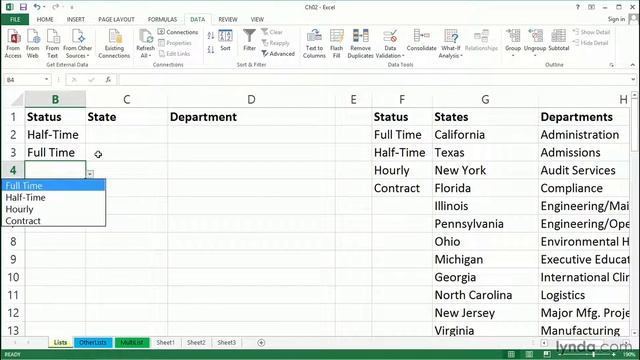Screen dimensions: 640x360
Task: Choose Contract from dropdown list
Action: 53,220
